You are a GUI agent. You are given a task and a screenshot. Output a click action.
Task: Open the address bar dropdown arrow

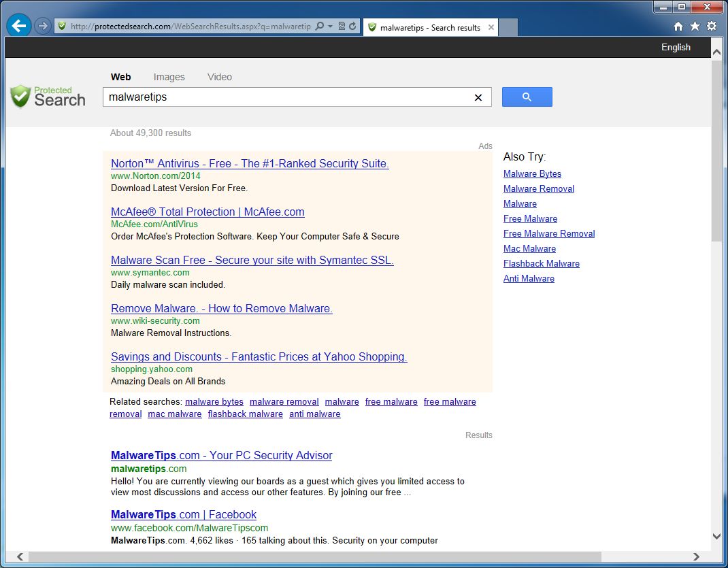pyautogui.click(x=330, y=27)
